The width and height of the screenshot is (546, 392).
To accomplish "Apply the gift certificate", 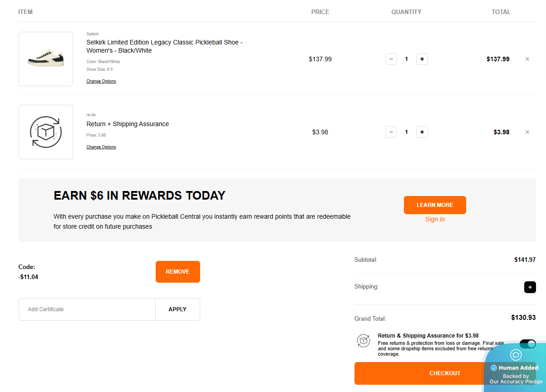I will [177, 309].
